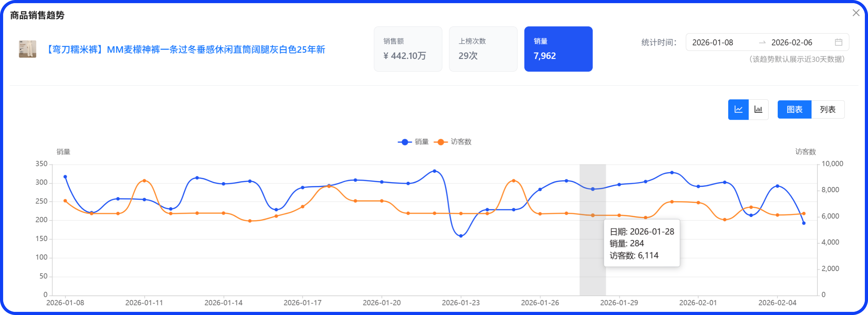The image size is (868, 315).
Task: Click 销量 data point at 2026-01-08
Action: [x=65, y=177]
